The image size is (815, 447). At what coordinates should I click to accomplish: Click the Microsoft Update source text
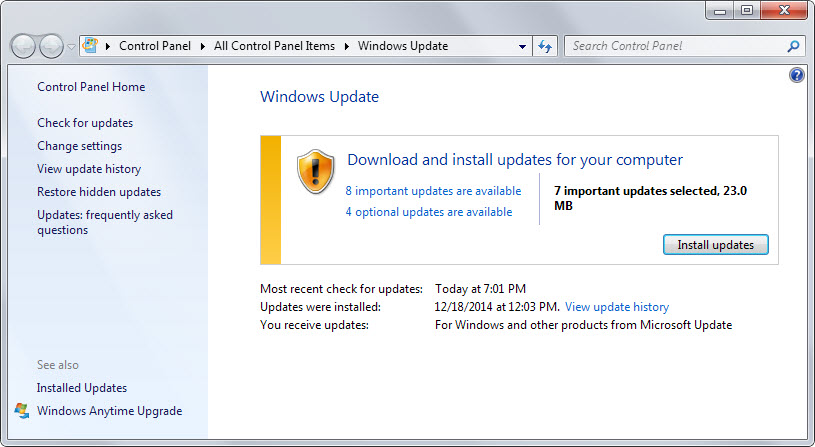pyautogui.click(x=584, y=325)
